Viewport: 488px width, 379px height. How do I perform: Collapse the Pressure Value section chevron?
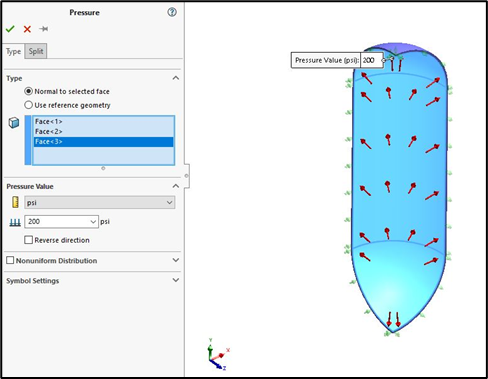click(176, 186)
